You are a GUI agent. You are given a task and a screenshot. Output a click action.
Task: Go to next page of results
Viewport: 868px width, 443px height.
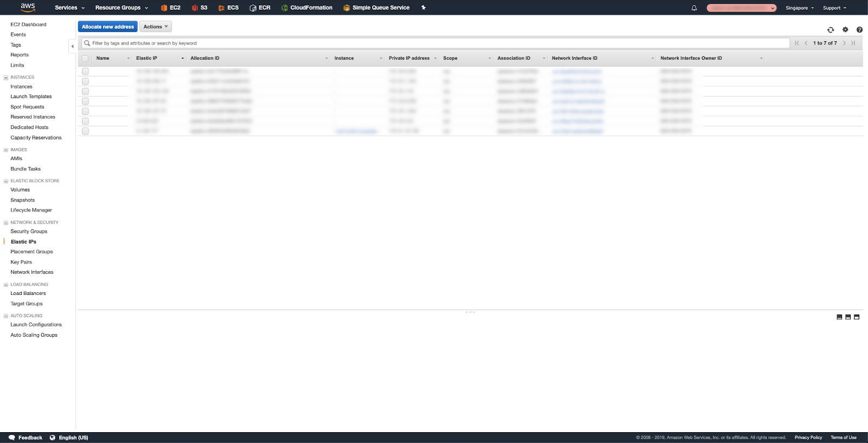[x=844, y=43]
